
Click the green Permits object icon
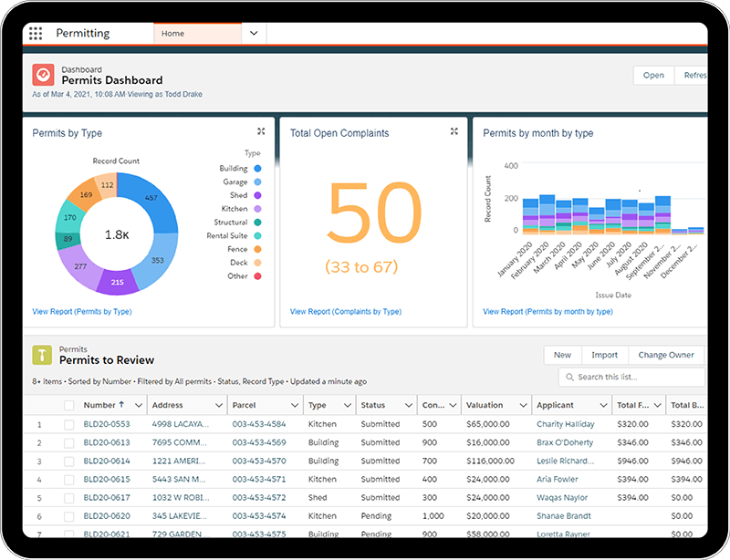coord(42,354)
